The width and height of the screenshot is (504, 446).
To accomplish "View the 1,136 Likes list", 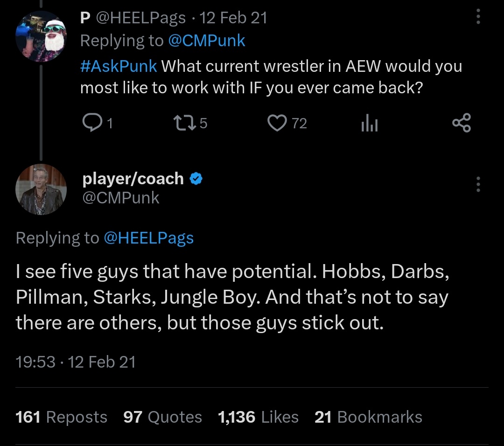I will coord(258,417).
